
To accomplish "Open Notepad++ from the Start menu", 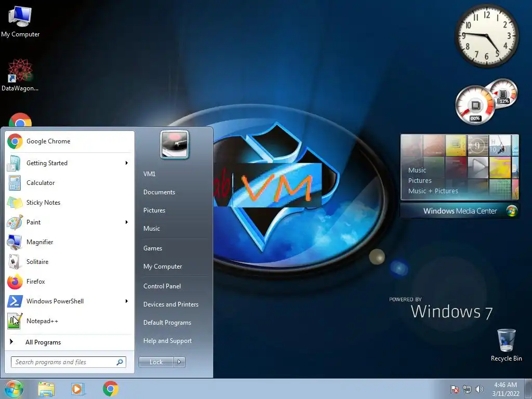I will [70, 321].
